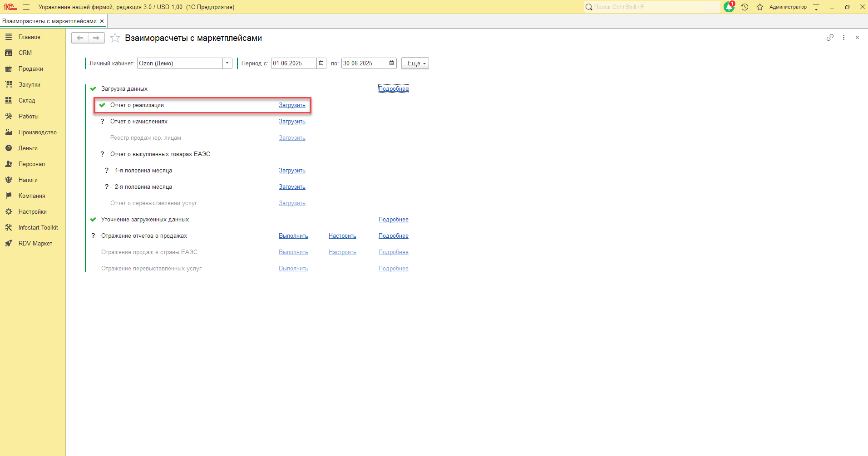Viewport: 868px width, 456px height.
Task: Open the Еще dropdown menu
Action: [x=415, y=63]
